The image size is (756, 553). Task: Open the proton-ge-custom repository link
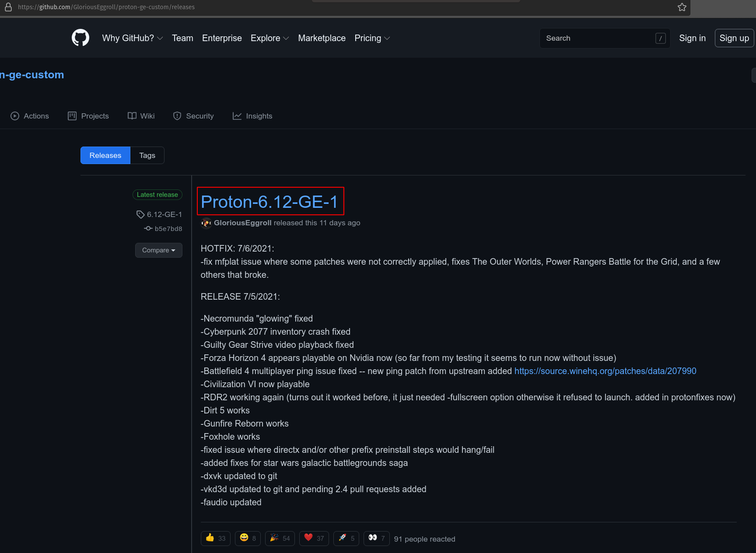[x=32, y=75]
